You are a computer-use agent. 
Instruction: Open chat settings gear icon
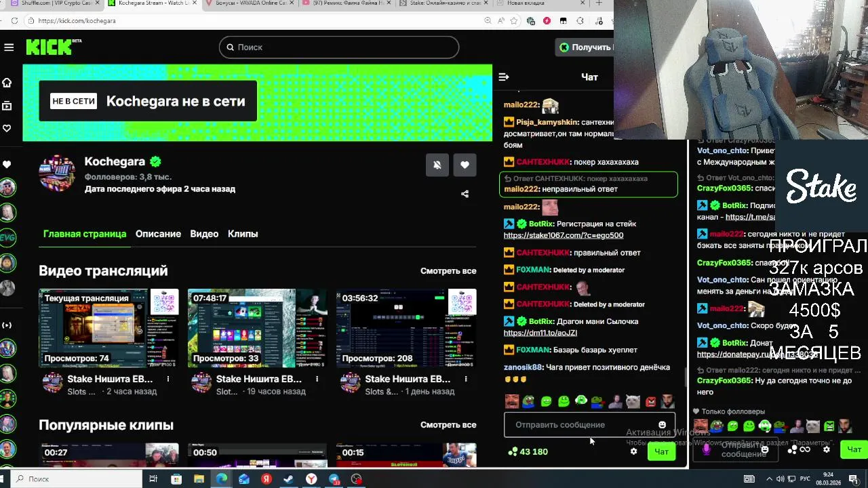(x=633, y=451)
